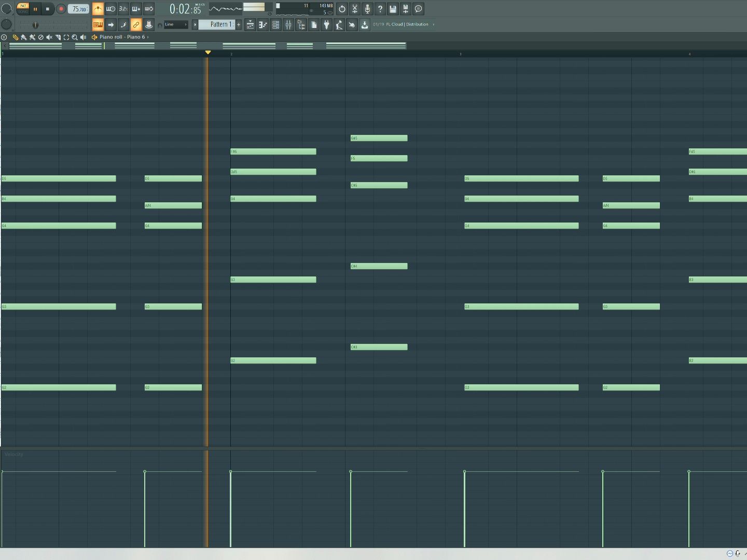The height and width of the screenshot is (560, 747).
Task: Save the project with floppy icon
Action: [393, 9]
